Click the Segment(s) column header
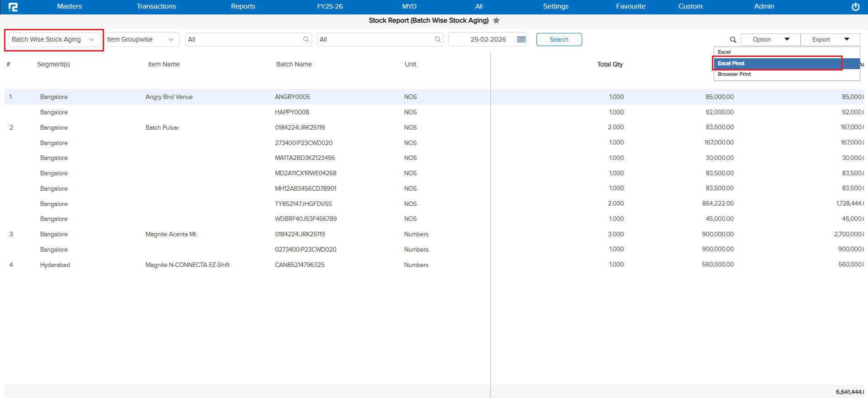 point(54,64)
